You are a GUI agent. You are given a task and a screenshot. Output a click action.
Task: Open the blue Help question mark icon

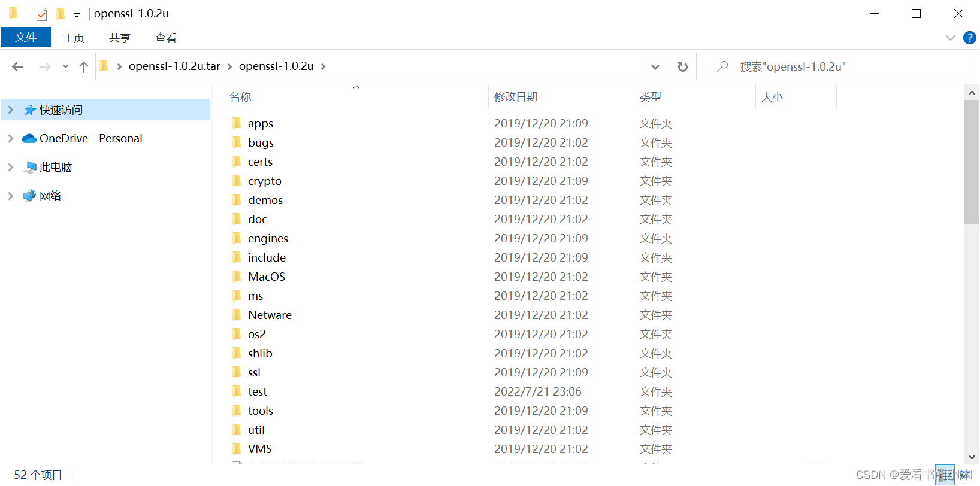point(970,38)
